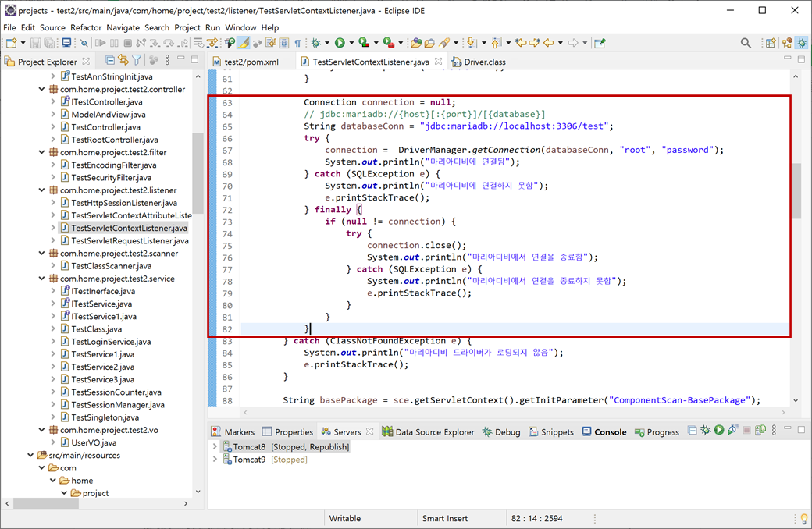Collapse com.home.project.test2.listener package
Viewport: 812px width, 529px height.
[x=41, y=190]
